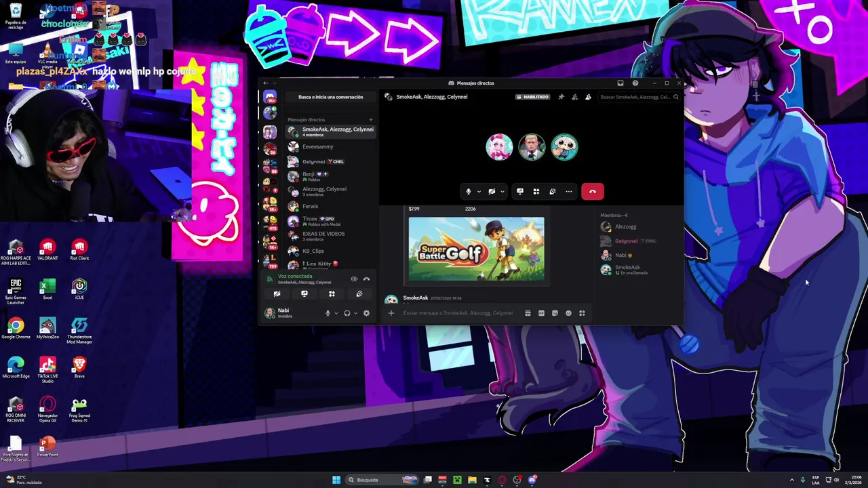Click 'Busca o inicia una conversación' box
Viewport: 868px width, 488px height.
click(x=330, y=97)
